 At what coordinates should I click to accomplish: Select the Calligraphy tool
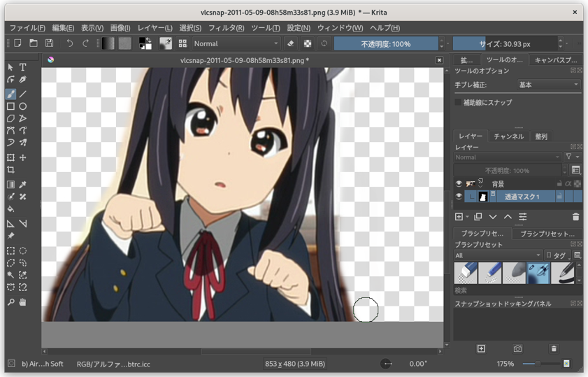[23, 80]
